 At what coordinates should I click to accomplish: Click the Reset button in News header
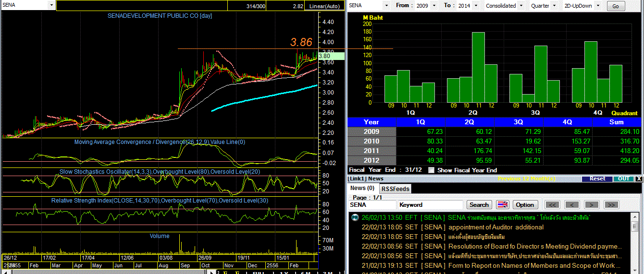pyautogui.click(x=597, y=179)
